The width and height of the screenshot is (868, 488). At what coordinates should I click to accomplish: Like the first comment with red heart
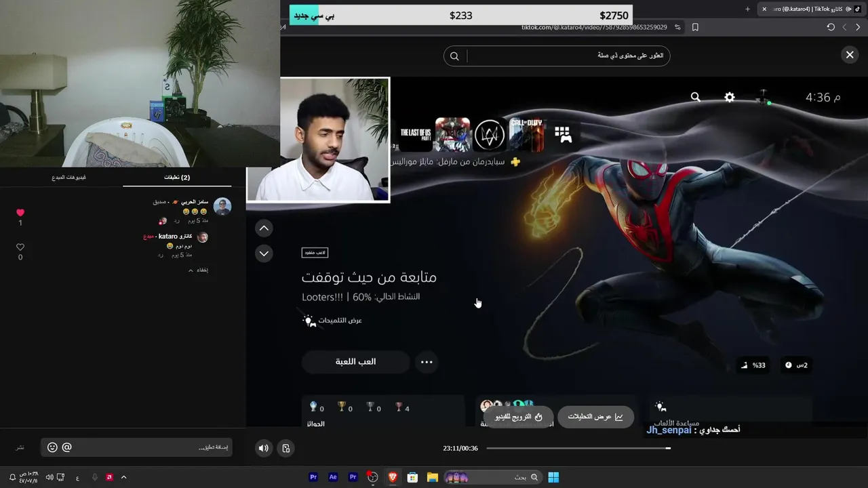click(20, 213)
